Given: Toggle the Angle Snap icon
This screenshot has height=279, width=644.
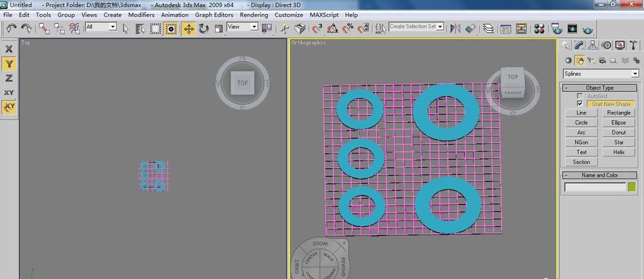Looking at the screenshot, I should (x=333, y=28).
